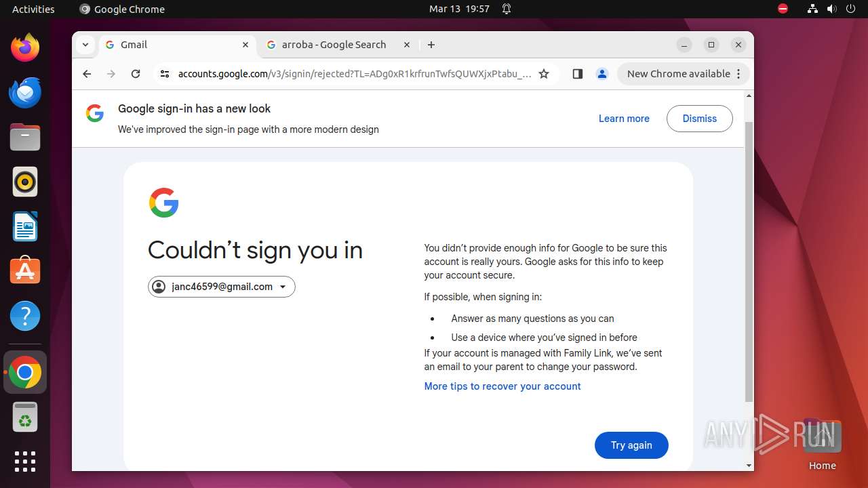Open Chrome three-dot menu
This screenshot has width=868, height=488.
tap(738, 74)
